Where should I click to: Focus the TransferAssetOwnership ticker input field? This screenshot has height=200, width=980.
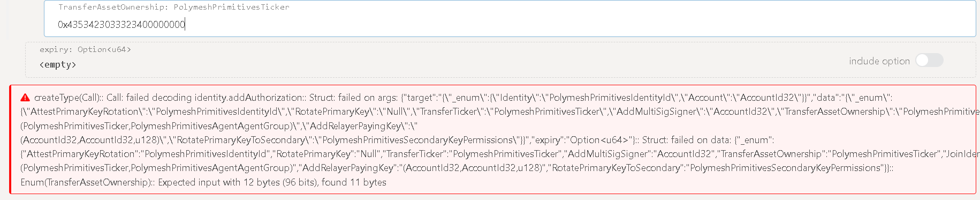click(510, 19)
